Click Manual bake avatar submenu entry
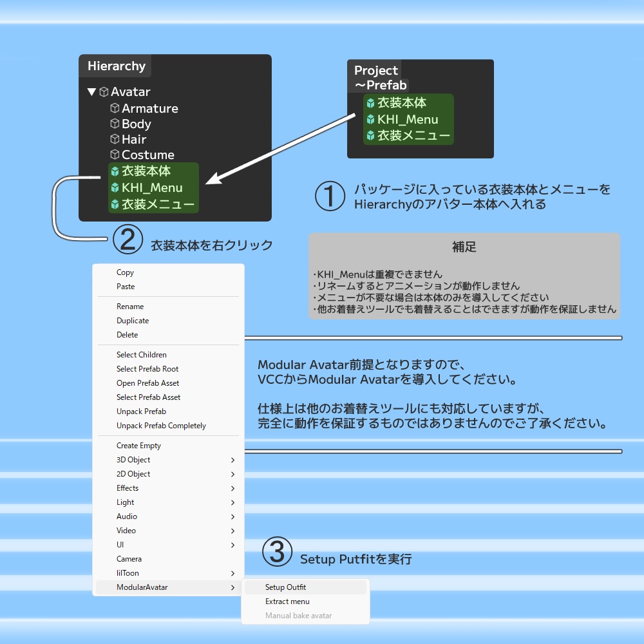This screenshot has width=644, height=644. pos(305,615)
